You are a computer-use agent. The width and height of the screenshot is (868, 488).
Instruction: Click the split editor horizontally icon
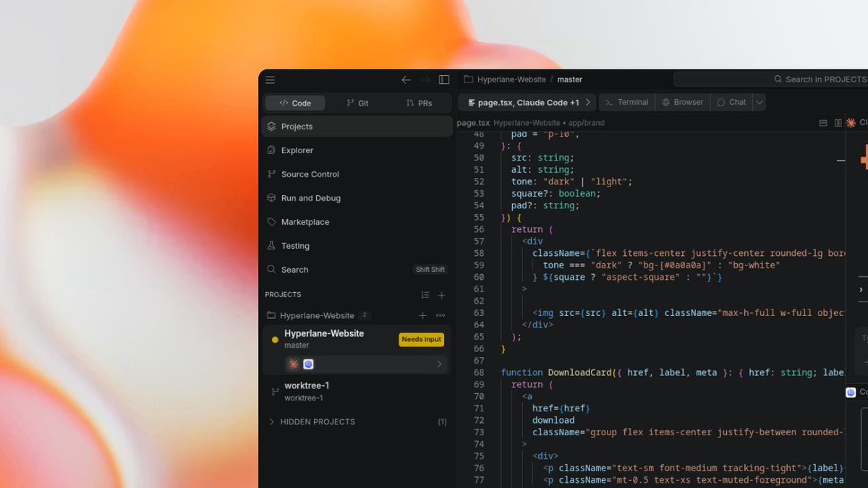(x=822, y=123)
